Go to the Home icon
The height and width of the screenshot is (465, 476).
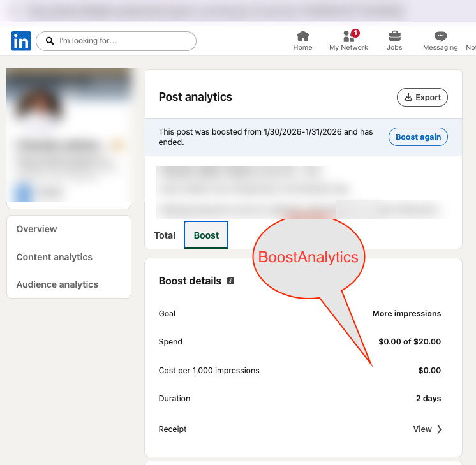(302, 36)
